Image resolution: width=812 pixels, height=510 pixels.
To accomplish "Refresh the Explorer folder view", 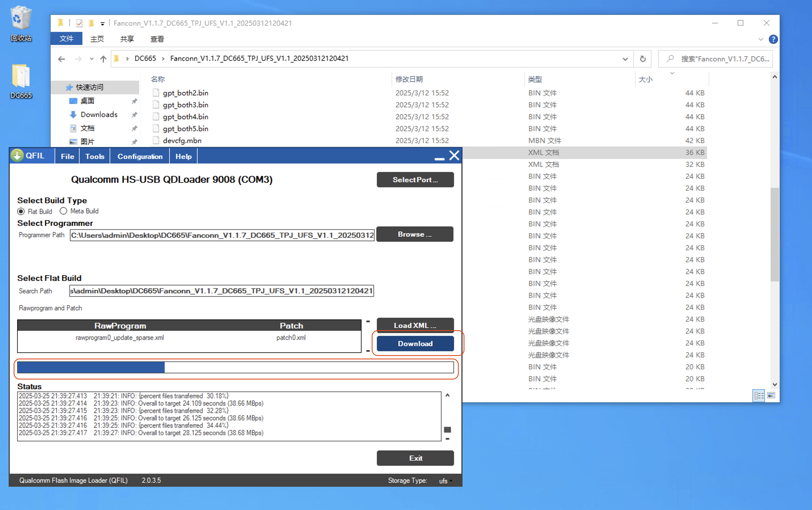I will [x=643, y=59].
